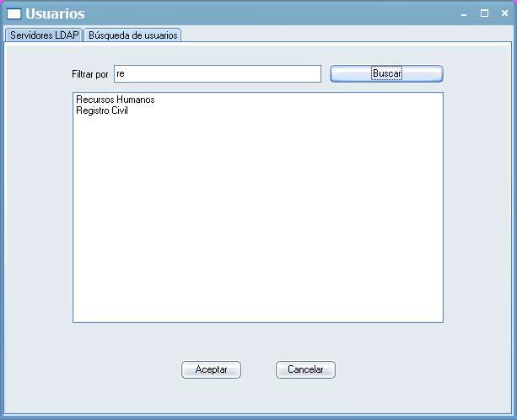Confirm with the Aceptar button
This screenshot has height=420, width=517.
pyautogui.click(x=211, y=369)
